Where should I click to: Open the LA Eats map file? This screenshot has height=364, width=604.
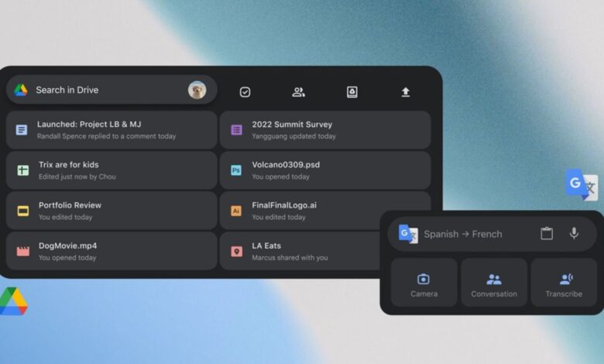300,251
